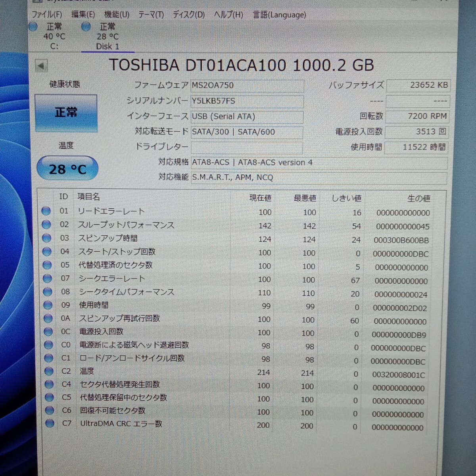Click status icon for 02 スループットパフォーマンス
This screenshot has width=476, height=476.
coord(46,225)
